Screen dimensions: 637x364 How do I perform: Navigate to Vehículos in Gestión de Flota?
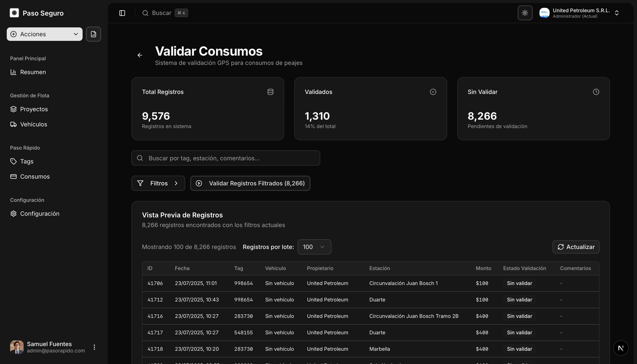click(x=33, y=124)
